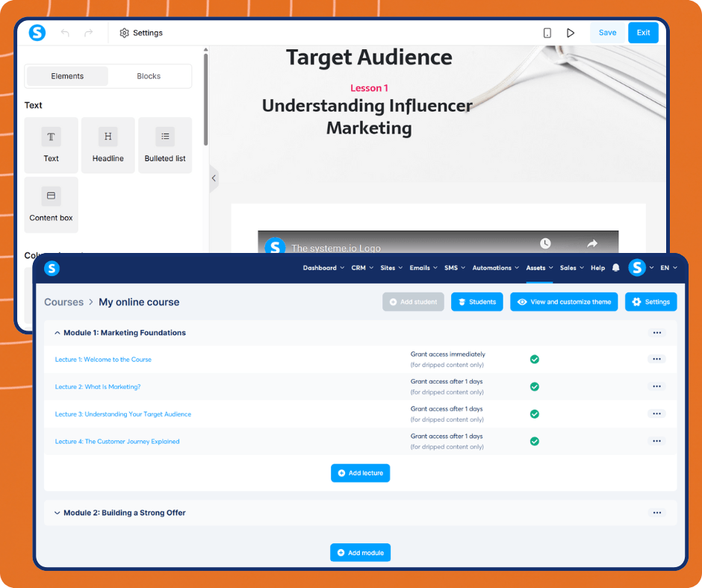Open the Dashboard menu
The width and height of the screenshot is (702, 588).
323,268
